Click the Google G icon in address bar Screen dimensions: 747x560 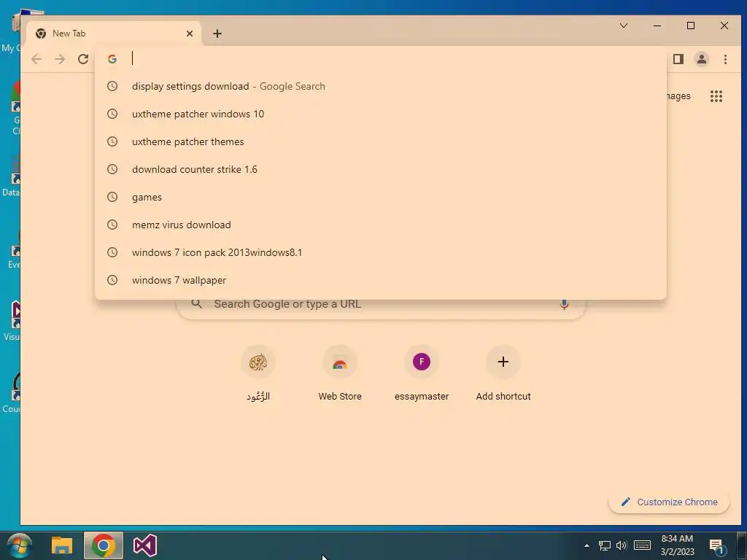[112, 59]
